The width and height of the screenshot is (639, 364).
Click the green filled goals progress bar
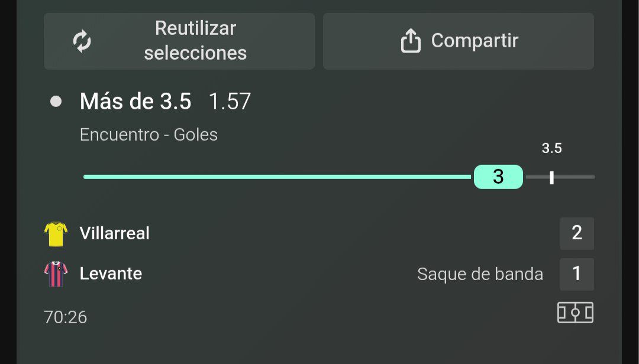click(x=278, y=177)
